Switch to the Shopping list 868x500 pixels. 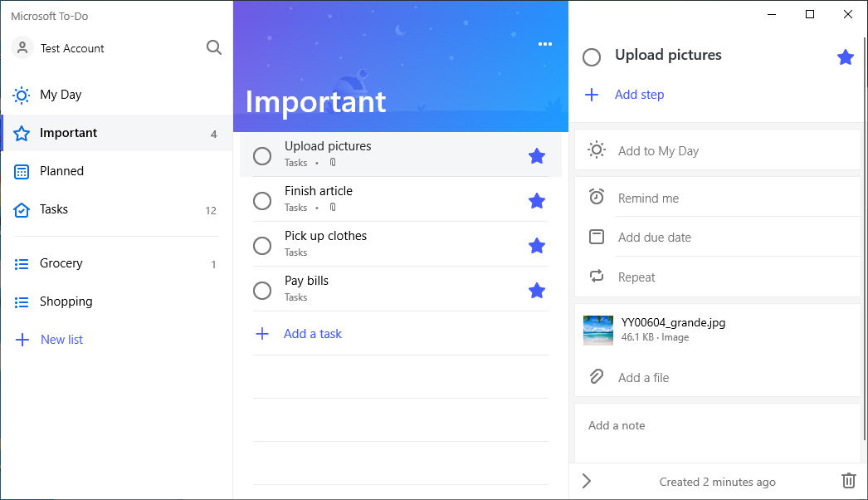pyautogui.click(x=66, y=301)
